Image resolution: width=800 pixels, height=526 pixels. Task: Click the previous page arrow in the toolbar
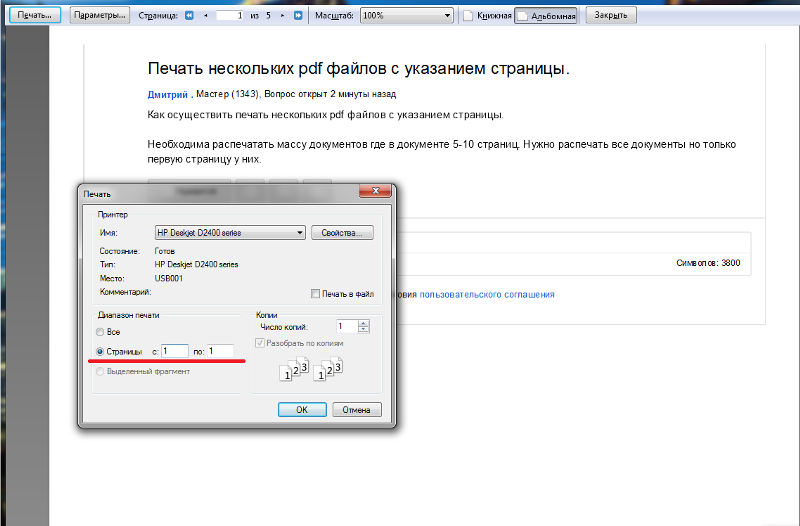click(206, 16)
